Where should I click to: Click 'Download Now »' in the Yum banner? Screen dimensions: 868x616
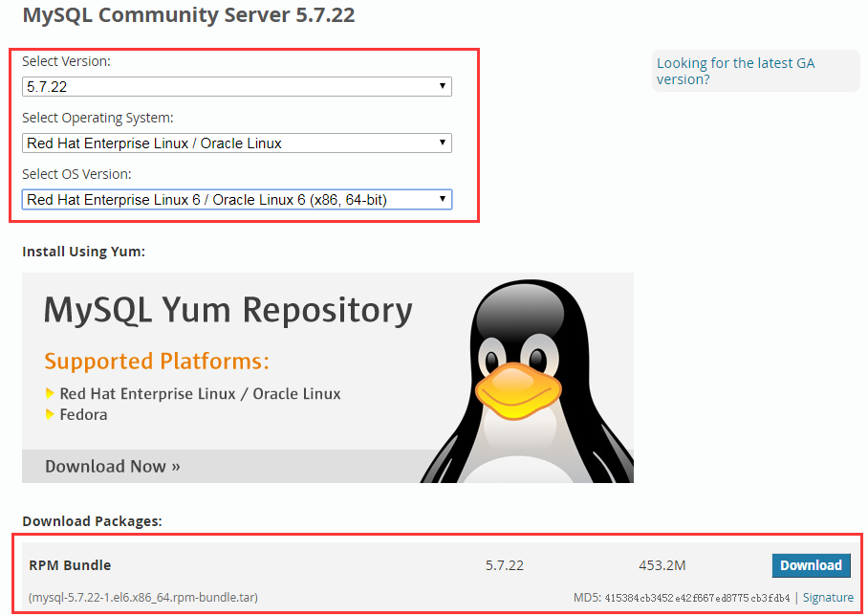tap(113, 467)
